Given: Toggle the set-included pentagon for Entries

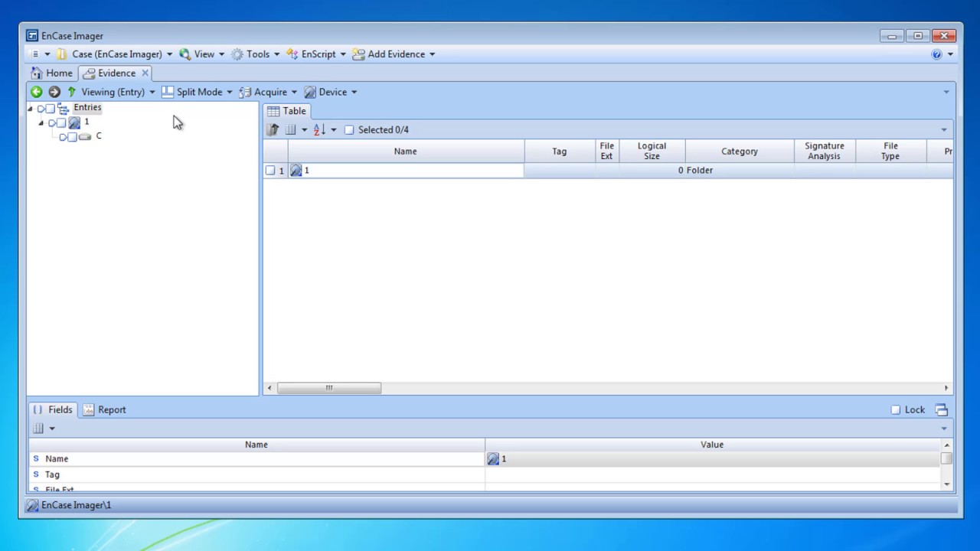Looking at the screenshot, I should click(x=41, y=109).
